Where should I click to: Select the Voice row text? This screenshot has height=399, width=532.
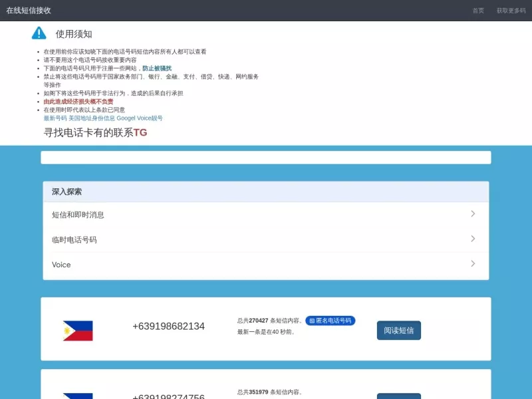[x=61, y=265]
